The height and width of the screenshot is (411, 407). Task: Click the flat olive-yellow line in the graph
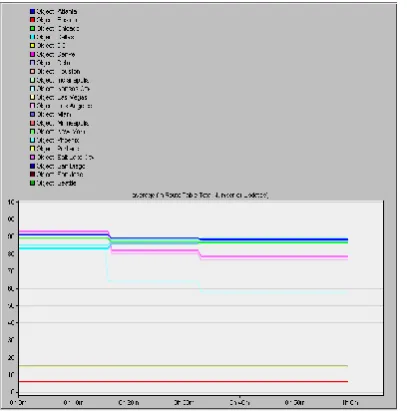click(183, 366)
